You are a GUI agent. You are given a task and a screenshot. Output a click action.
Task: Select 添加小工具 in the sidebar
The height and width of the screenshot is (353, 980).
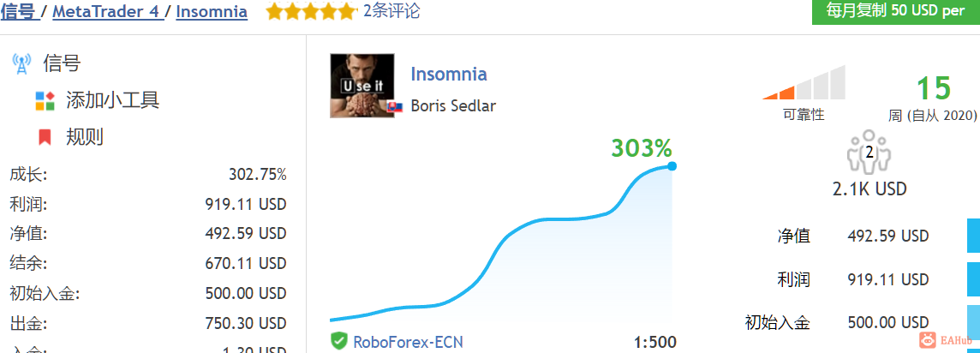pyautogui.click(x=112, y=100)
